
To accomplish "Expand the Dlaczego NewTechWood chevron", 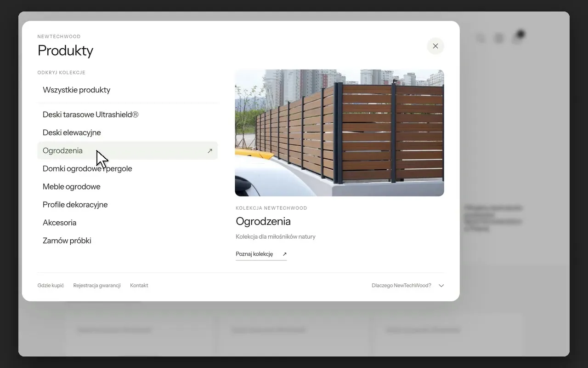I will point(441,286).
